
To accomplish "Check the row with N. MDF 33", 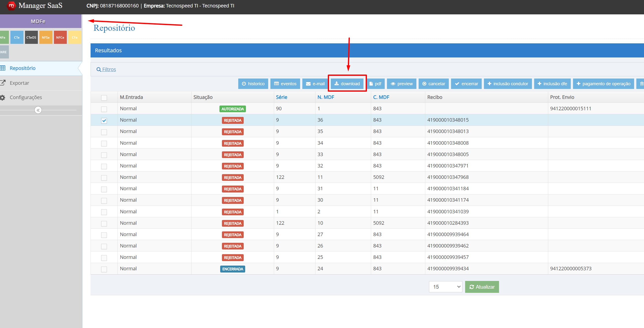I will click(104, 155).
